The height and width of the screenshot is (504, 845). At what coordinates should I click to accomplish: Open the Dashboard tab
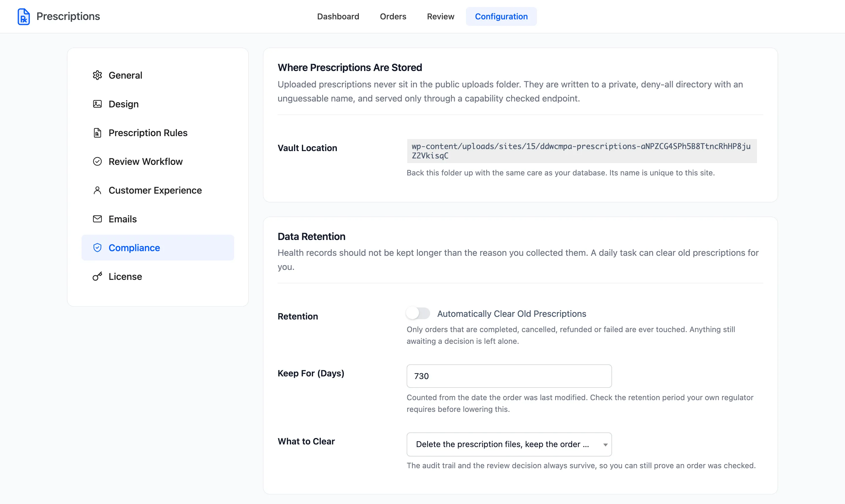(x=338, y=16)
